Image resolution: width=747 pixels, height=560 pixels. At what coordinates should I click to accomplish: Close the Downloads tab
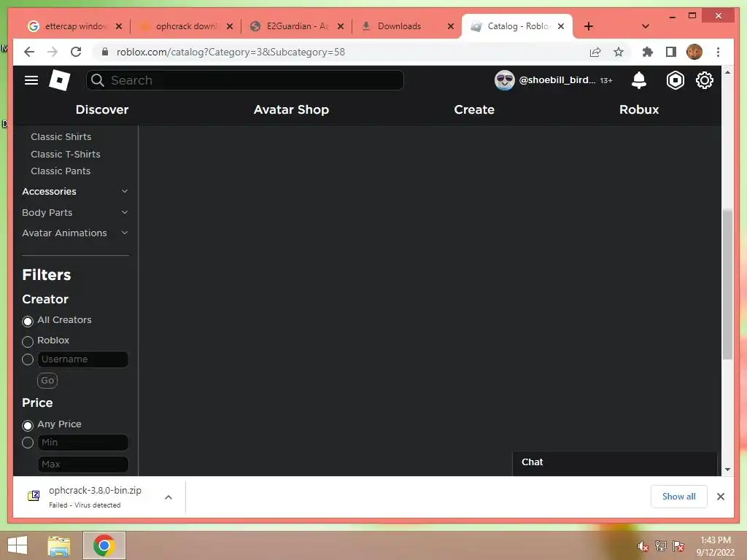pos(451,26)
